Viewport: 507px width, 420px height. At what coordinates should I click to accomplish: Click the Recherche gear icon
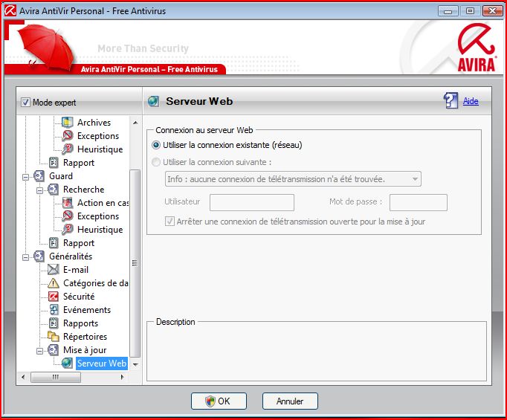pos(53,189)
